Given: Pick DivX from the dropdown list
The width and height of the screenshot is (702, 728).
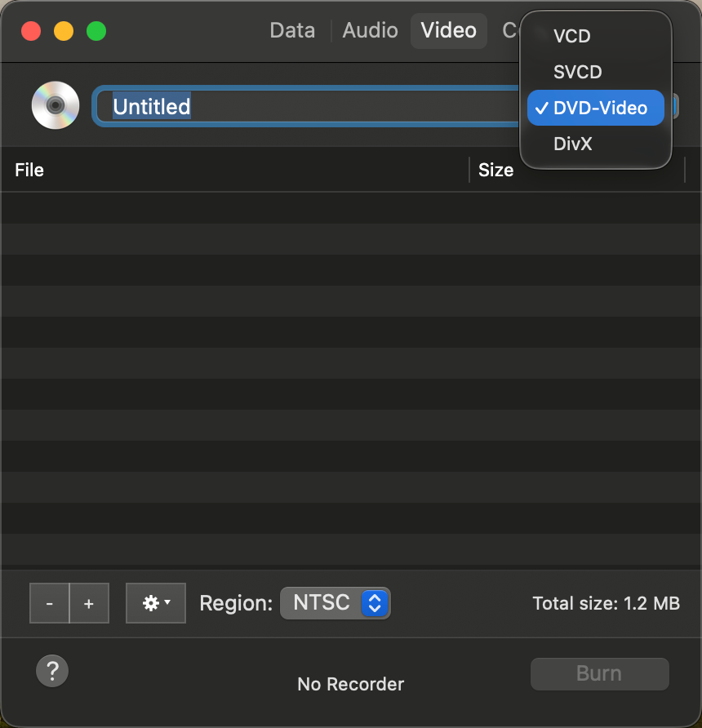Looking at the screenshot, I should pyautogui.click(x=572, y=144).
